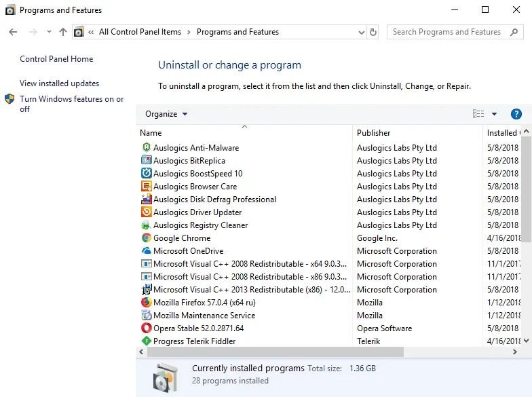Click Programs and Features breadcrumb

(x=237, y=32)
